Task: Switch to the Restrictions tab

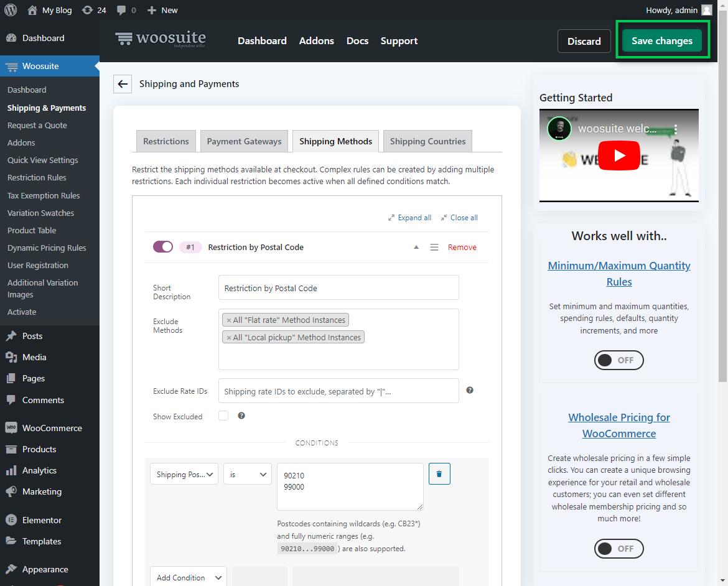Action: coord(166,141)
